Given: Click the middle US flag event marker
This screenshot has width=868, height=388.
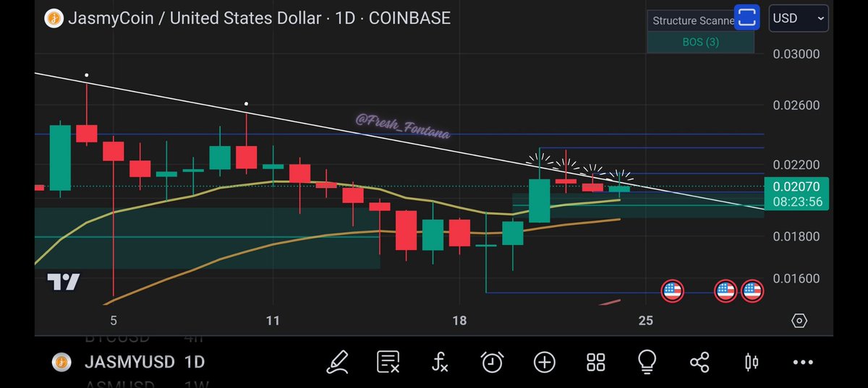Looking at the screenshot, I should pos(726,291).
